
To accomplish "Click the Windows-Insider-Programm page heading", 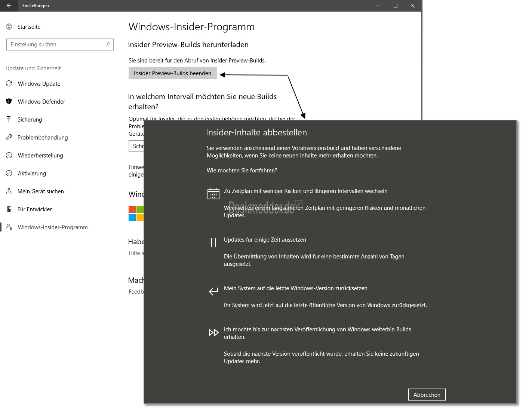I will point(191,27).
